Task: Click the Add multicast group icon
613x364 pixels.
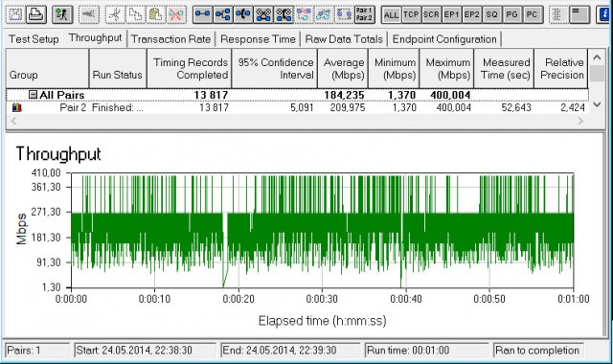Action: [x=223, y=15]
